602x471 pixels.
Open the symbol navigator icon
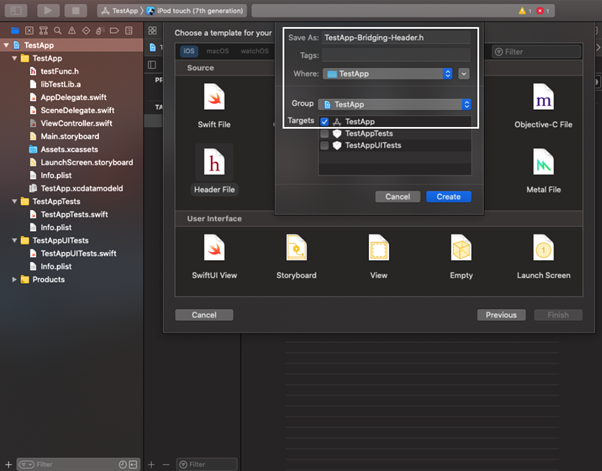tap(43, 31)
